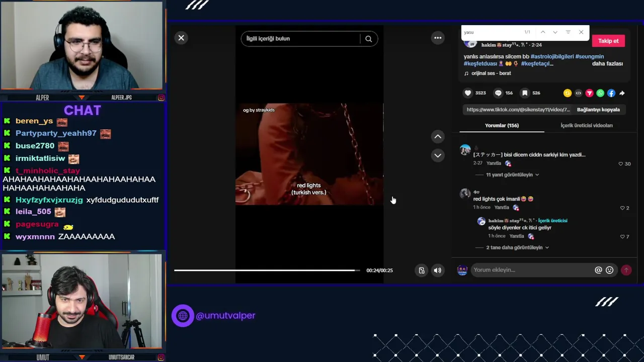Screen dimensions: 644x362
Task: Click the globe icon beside @umutvalper
Action: pyautogui.click(x=183, y=316)
